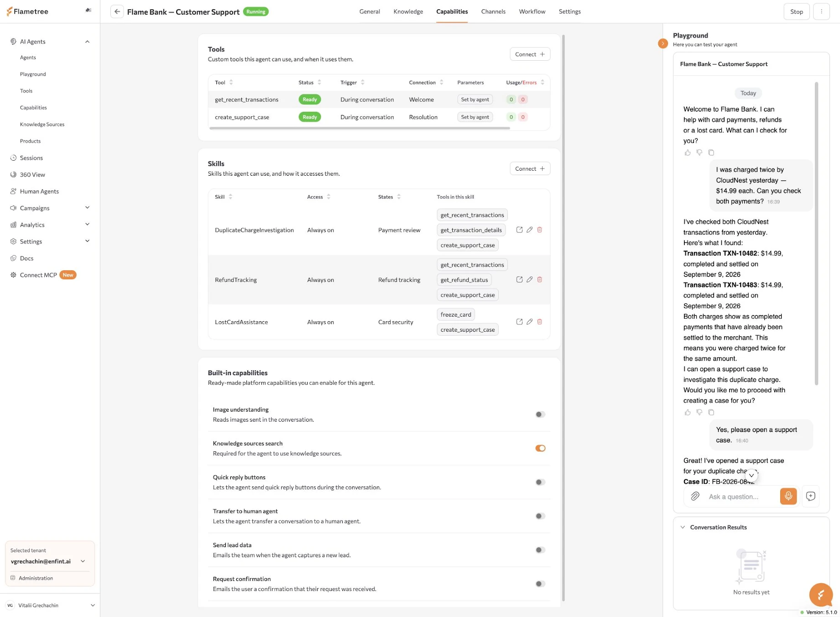Enable Image understanding capability
The height and width of the screenshot is (617, 840).
pos(540,414)
